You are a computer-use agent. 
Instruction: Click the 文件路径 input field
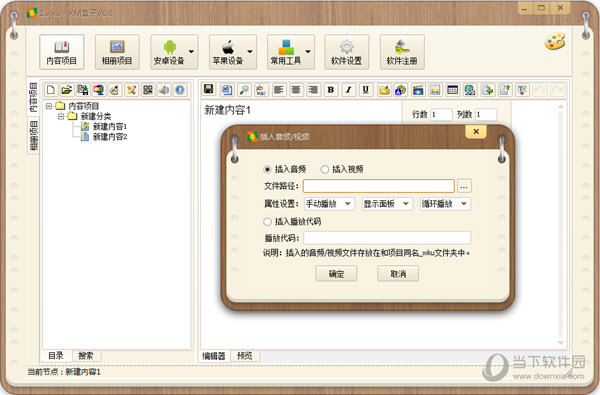[x=379, y=186]
